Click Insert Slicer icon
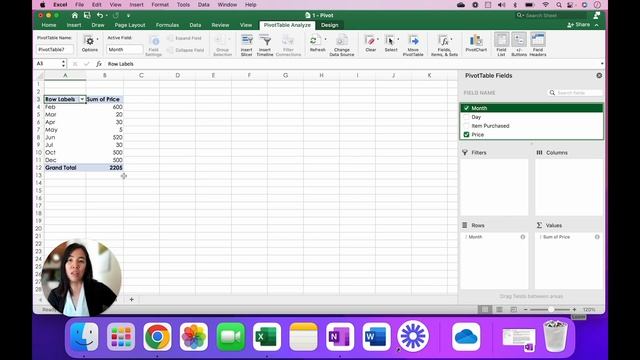 pyautogui.click(x=247, y=45)
